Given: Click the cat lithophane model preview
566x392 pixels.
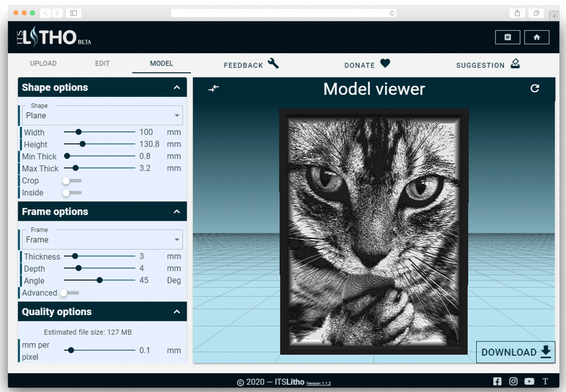Looking at the screenshot, I should 374,232.
